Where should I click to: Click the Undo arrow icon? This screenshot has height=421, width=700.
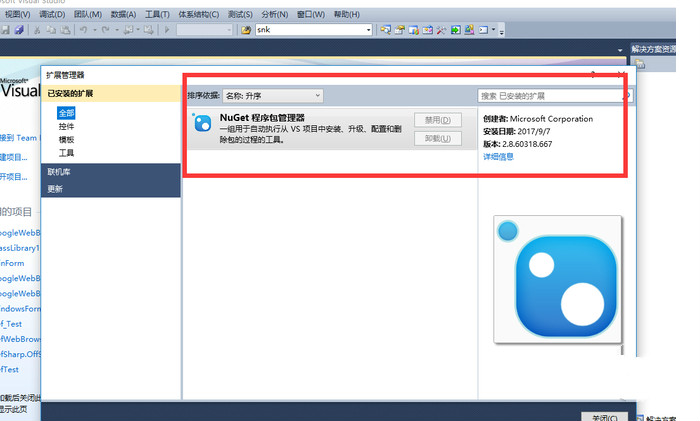(83, 30)
